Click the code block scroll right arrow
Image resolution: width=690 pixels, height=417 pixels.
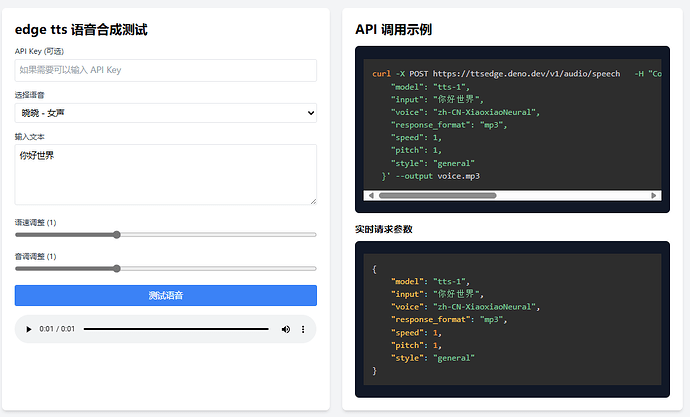(653, 195)
